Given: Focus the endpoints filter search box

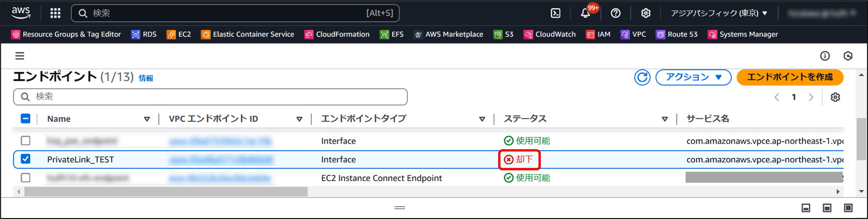Looking at the screenshot, I should click(210, 96).
